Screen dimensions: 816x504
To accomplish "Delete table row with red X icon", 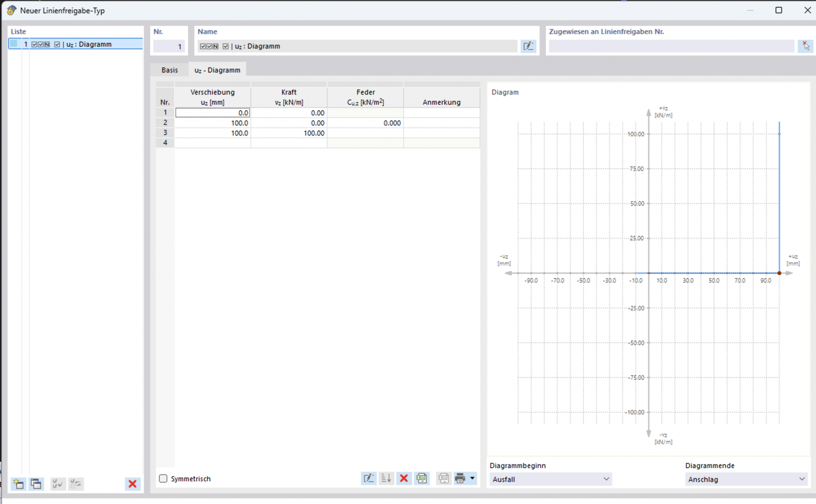I will [404, 478].
